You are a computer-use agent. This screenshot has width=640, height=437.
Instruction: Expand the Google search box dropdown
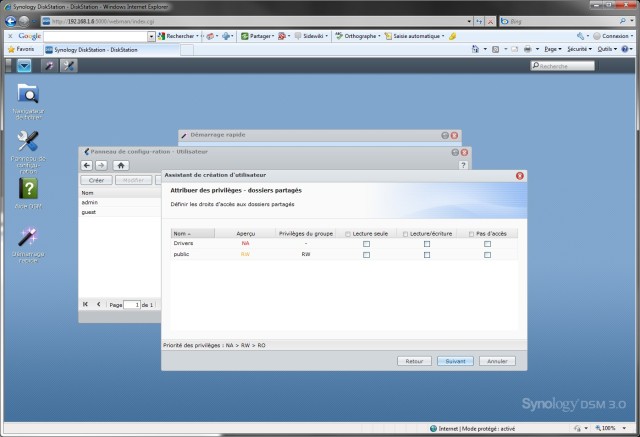151,36
